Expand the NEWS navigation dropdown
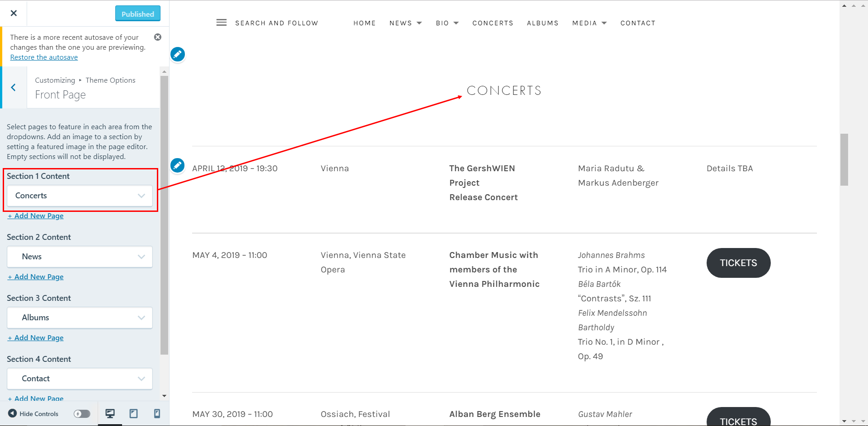The height and width of the screenshot is (426, 868). [x=405, y=23]
